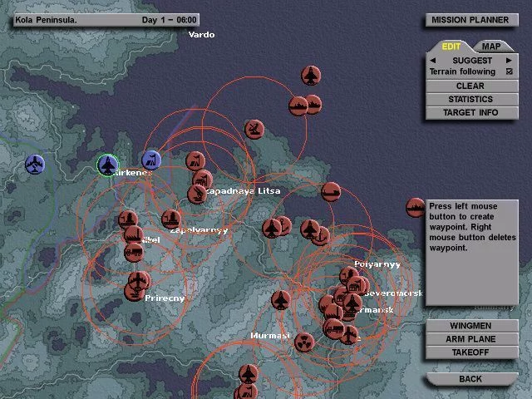Viewport: 532px width, 399px height.
Task: Target the fighter icon directly north of Polyarnyy cluster
Action: point(310,229)
